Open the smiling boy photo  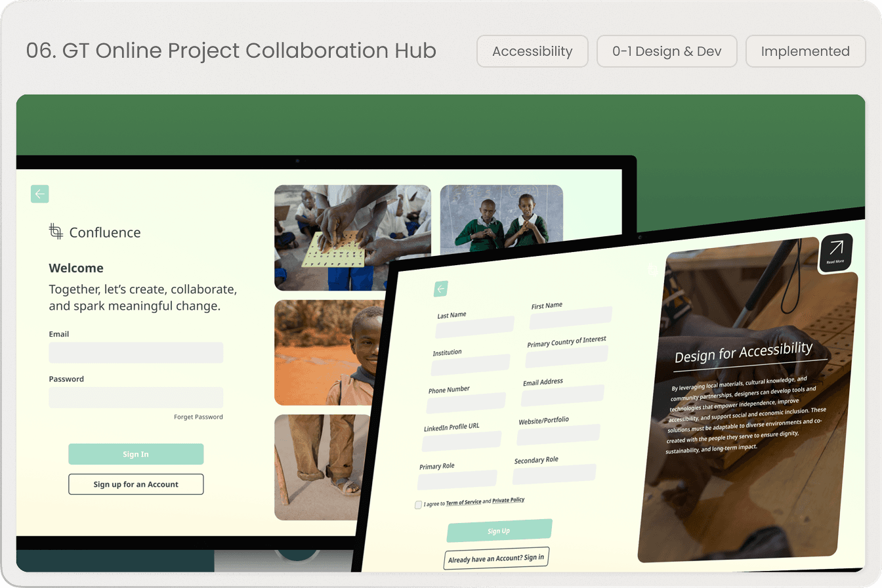tap(328, 352)
